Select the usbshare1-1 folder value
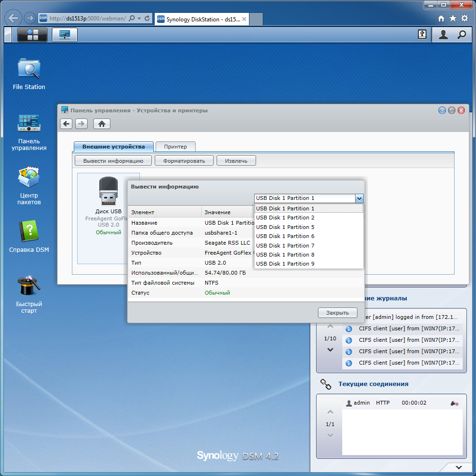Screen dimensions: 476x476 coord(221,233)
